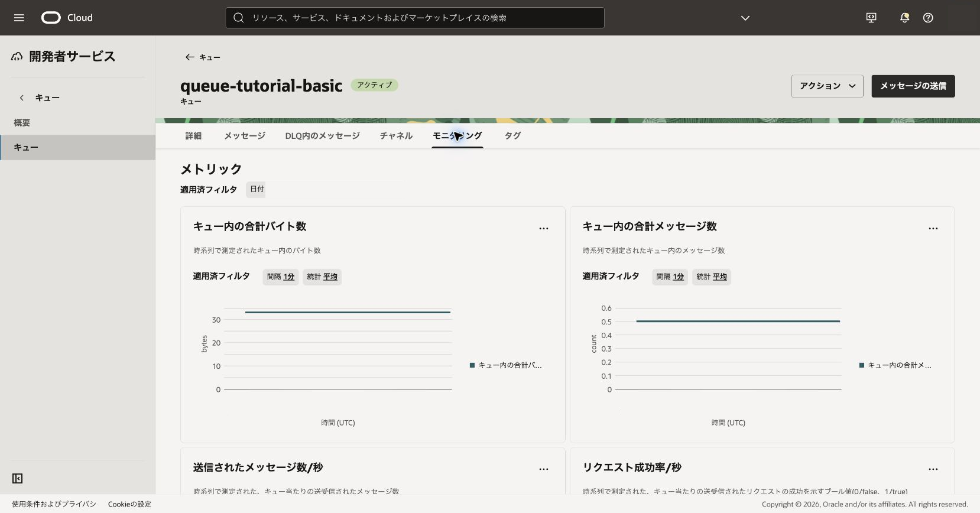980x513 pixels.
Task: Click the queue-tutorial-basic title
Action: (261, 86)
